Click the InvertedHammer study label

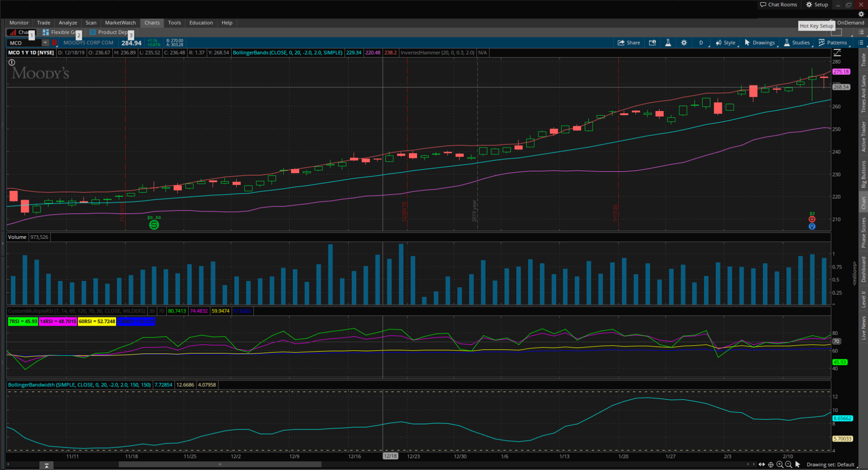pyautogui.click(x=438, y=53)
